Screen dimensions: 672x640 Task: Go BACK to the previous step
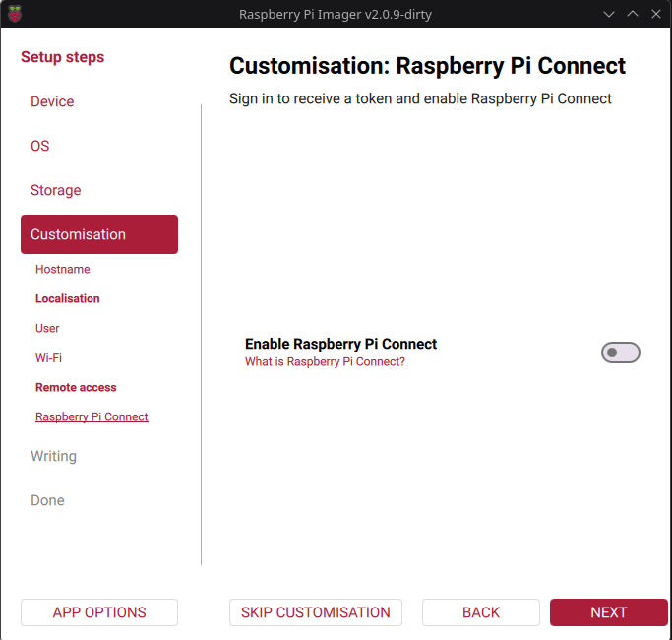pos(481,612)
